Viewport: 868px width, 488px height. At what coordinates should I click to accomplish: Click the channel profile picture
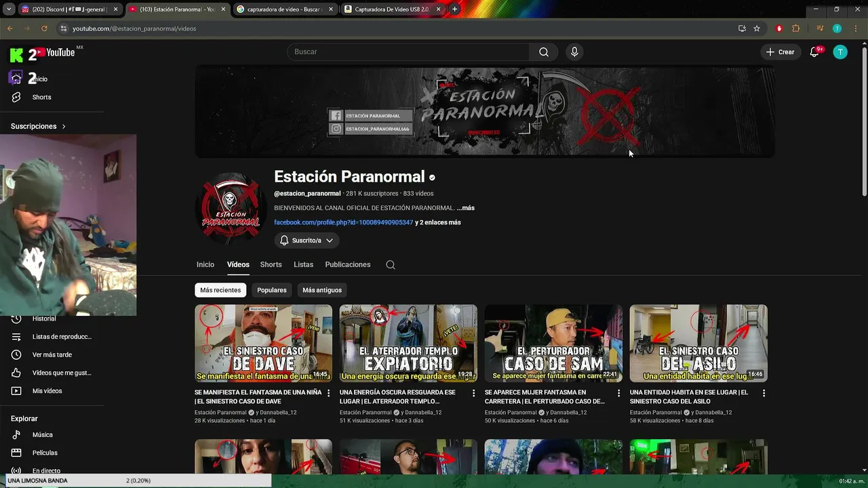[231, 208]
